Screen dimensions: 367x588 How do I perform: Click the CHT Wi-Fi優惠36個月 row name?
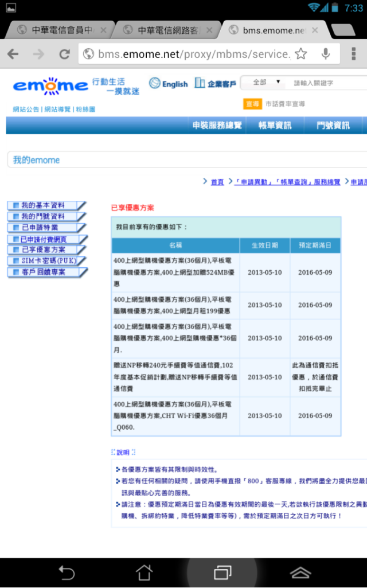click(175, 415)
